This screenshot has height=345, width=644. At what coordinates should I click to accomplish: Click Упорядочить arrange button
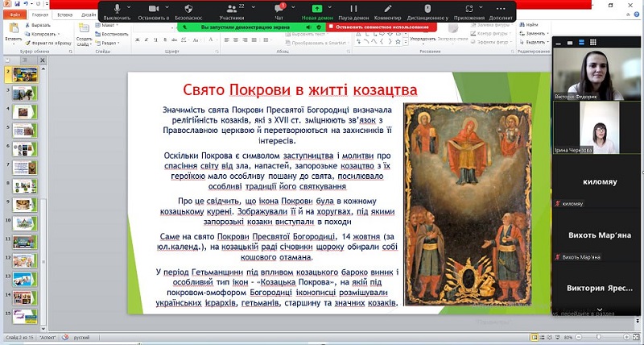[x=423, y=39]
